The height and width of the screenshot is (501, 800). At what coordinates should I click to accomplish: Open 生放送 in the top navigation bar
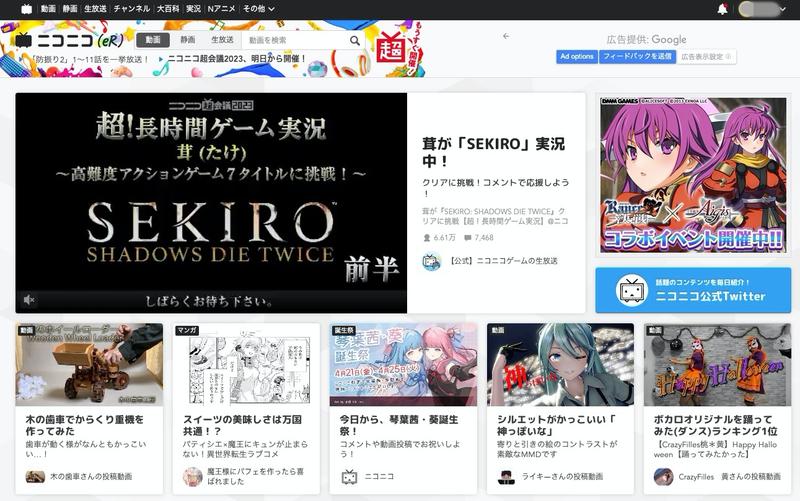tap(95, 9)
